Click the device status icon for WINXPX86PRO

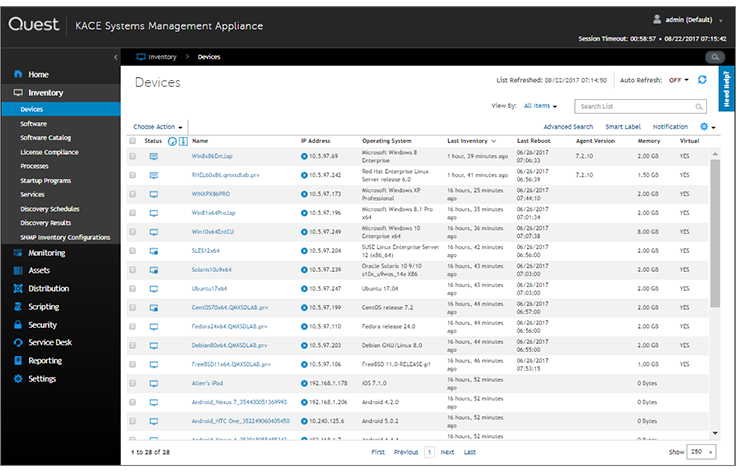pos(154,192)
